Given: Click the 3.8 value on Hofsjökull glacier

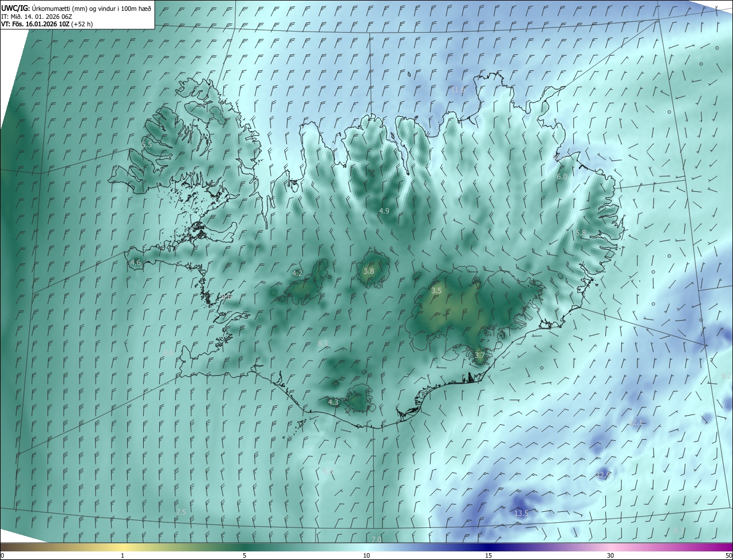Looking at the screenshot, I should coord(369,271).
